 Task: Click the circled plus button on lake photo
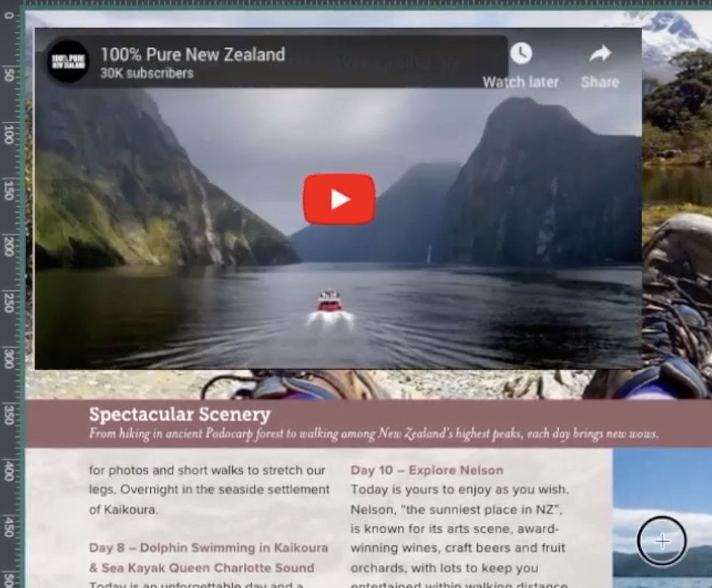pyautogui.click(x=662, y=541)
